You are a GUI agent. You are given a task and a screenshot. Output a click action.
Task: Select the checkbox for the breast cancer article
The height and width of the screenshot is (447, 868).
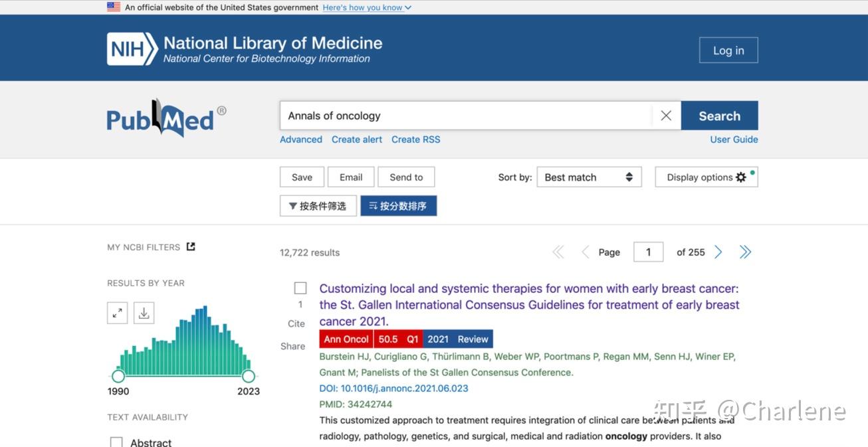[x=300, y=288]
